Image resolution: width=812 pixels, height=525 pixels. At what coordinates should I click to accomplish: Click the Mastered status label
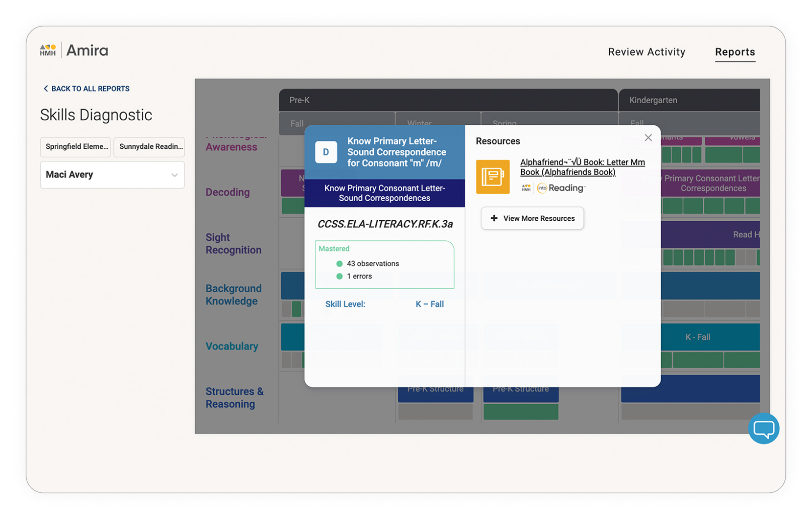click(334, 248)
